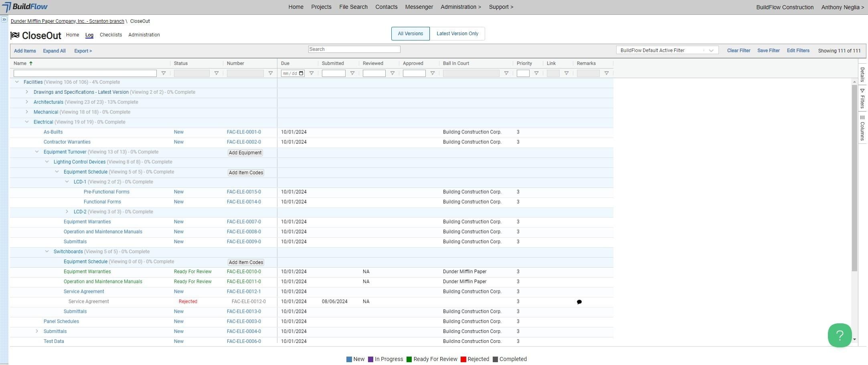The image size is (868, 365).
Task: Click the Rejected red legend swatch
Action: (463, 359)
